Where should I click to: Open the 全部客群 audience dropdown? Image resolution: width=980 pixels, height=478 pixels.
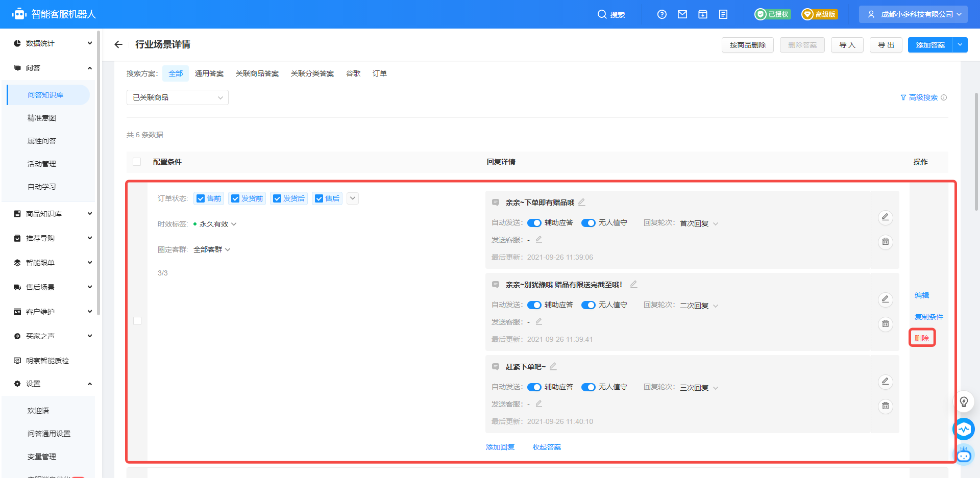[x=212, y=249]
